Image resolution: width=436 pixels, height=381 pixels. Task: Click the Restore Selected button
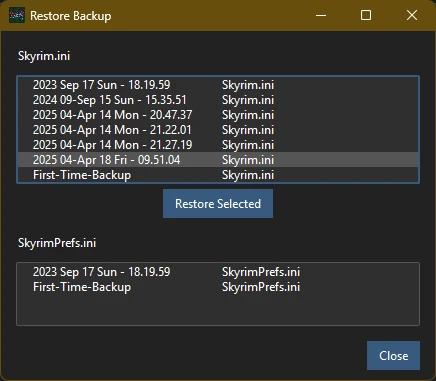(218, 204)
